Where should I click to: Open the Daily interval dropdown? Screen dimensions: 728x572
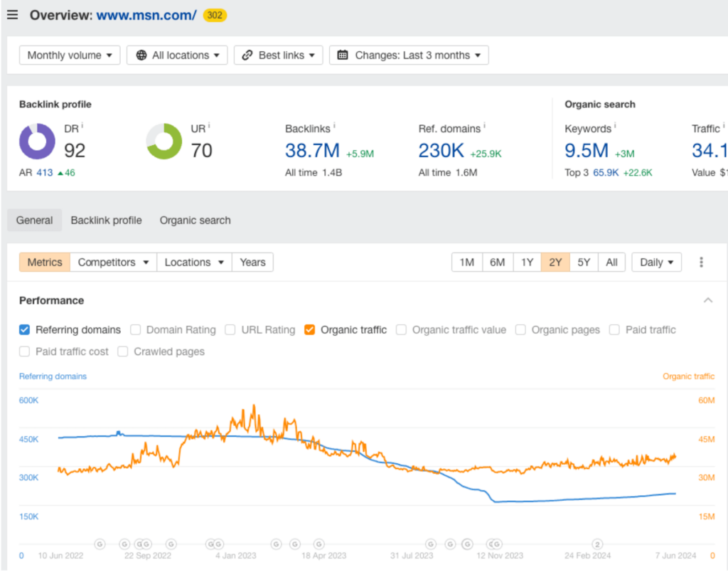click(x=656, y=263)
